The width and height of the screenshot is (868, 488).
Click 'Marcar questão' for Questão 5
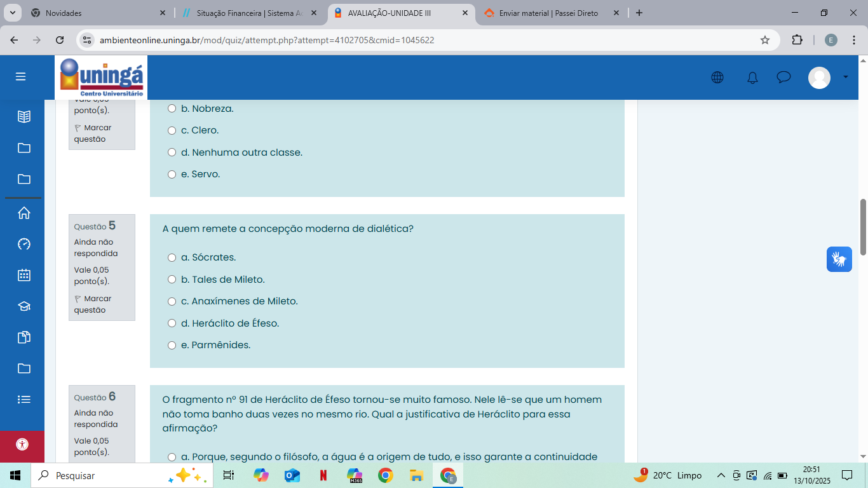point(93,304)
